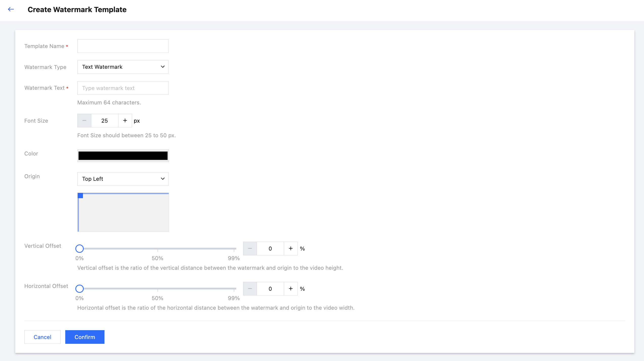644x361 pixels.
Task: Click the Watermark Text input field
Action: pyautogui.click(x=123, y=88)
